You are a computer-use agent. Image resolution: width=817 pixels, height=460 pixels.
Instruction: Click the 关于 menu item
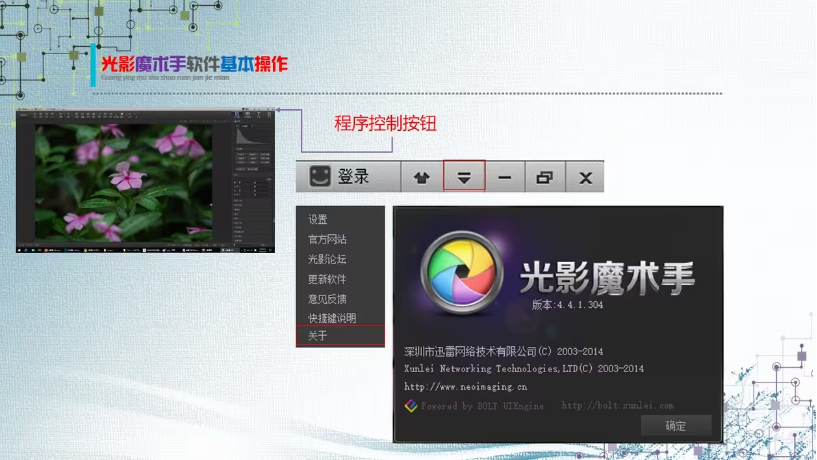[340, 335]
